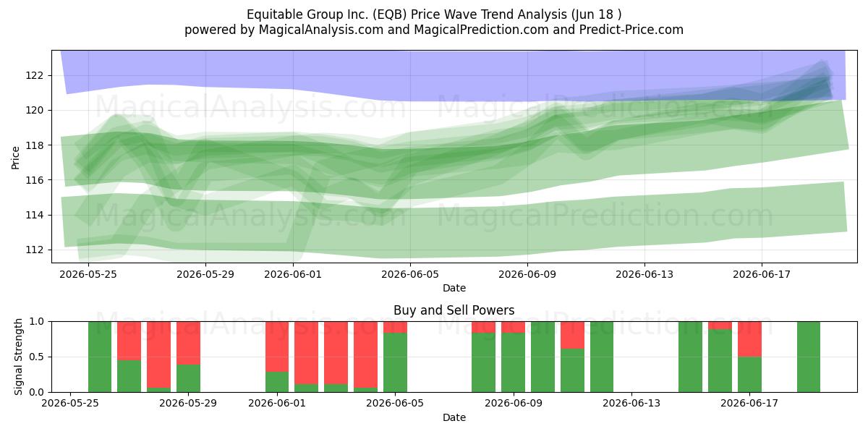Viewport: 868px width, 434px height.
Task: Click the 120 tick on the price axis
Action: click(35, 110)
